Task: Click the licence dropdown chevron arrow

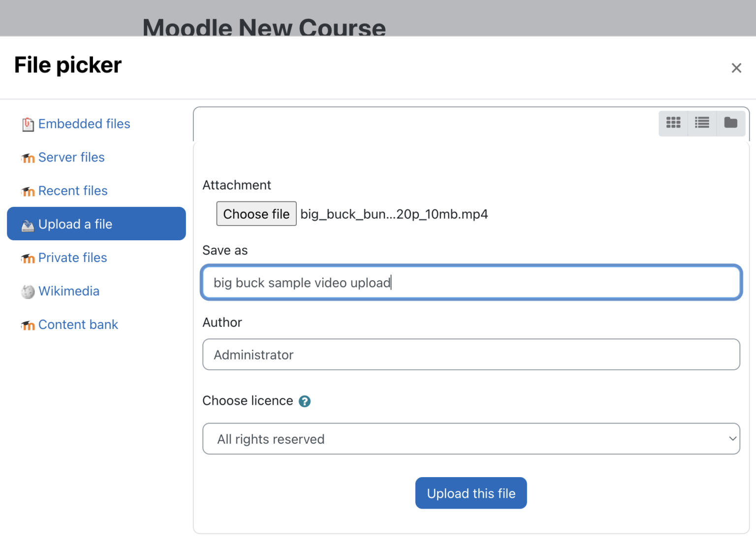Action: coord(732,439)
